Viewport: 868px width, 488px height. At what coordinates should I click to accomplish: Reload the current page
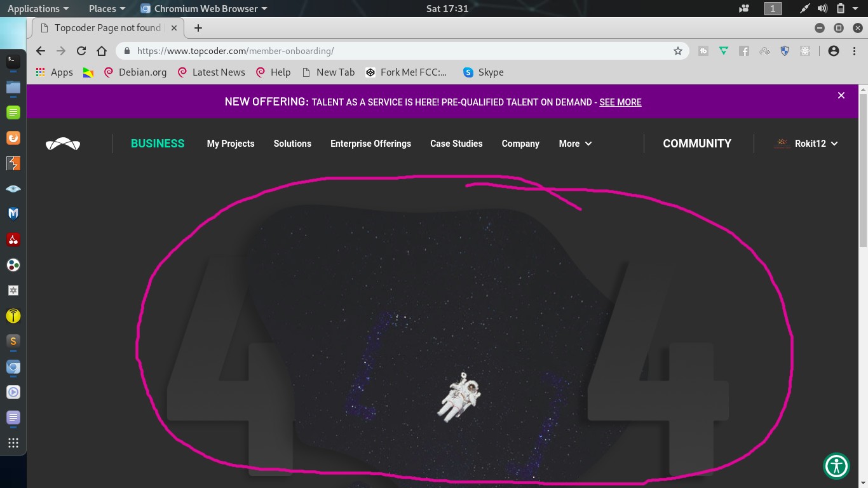pos(81,51)
